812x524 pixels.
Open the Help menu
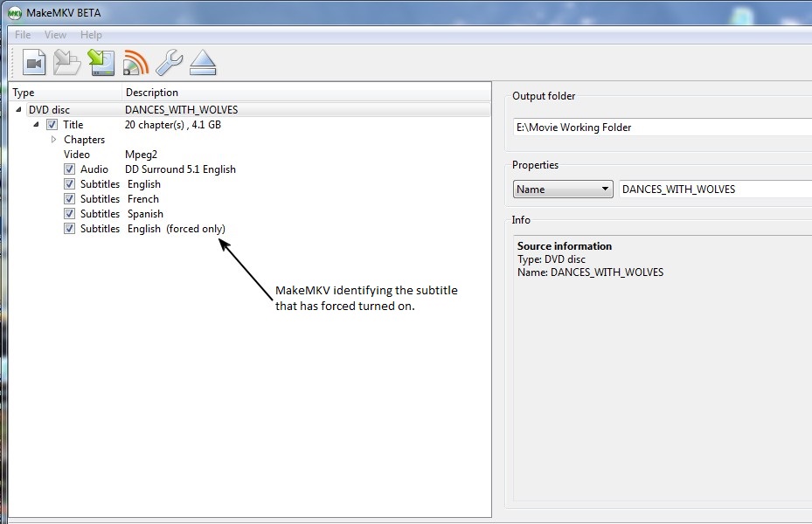[91, 35]
